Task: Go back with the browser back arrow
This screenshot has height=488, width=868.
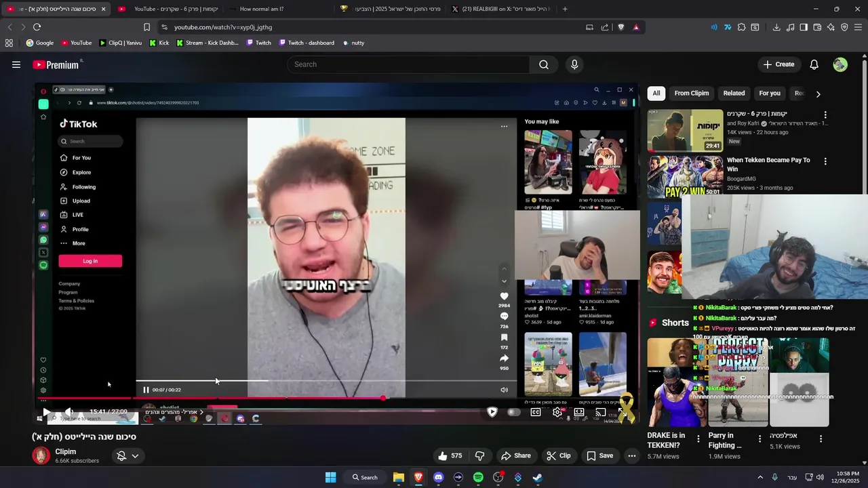Action: pyautogui.click(x=9, y=27)
